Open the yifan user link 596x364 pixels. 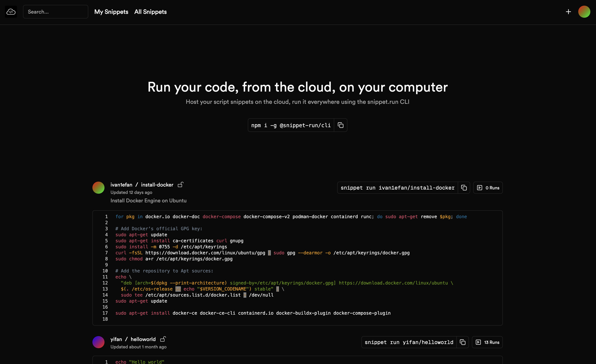(116, 339)
